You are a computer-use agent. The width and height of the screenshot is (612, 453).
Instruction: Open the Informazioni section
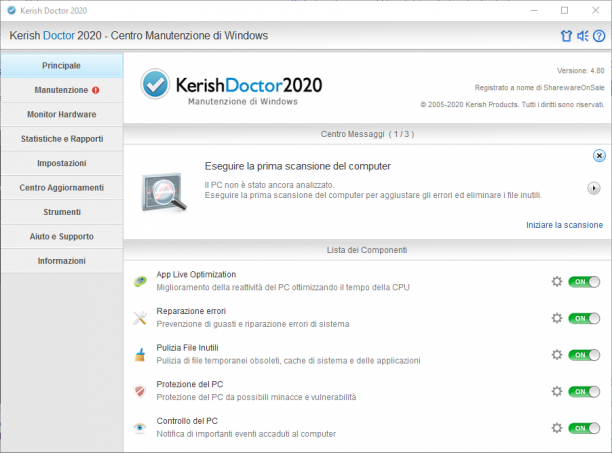point(62,261)
